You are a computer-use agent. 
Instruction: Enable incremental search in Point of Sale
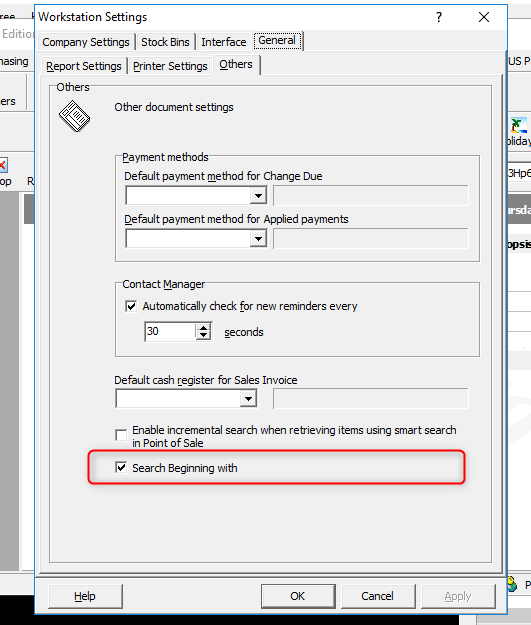[x=121, y=435]
